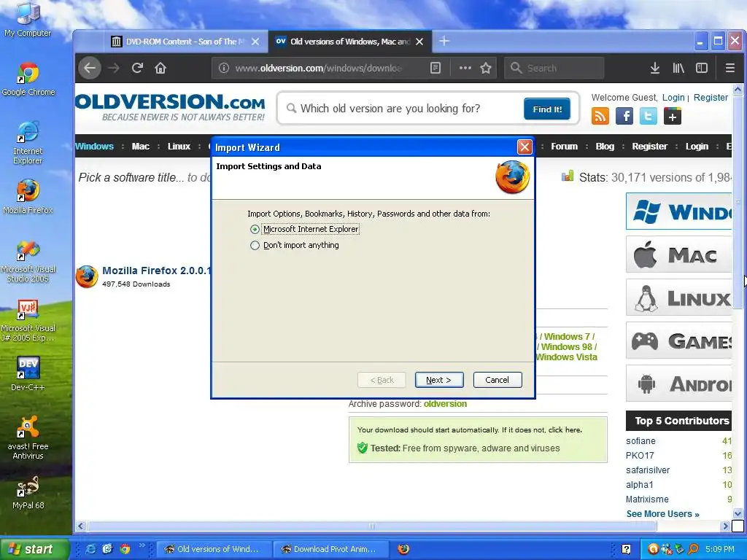747x560 pixels.
Task: Open the Windows nav menu item
Action: pyautogui.click(x=94, y=146)
